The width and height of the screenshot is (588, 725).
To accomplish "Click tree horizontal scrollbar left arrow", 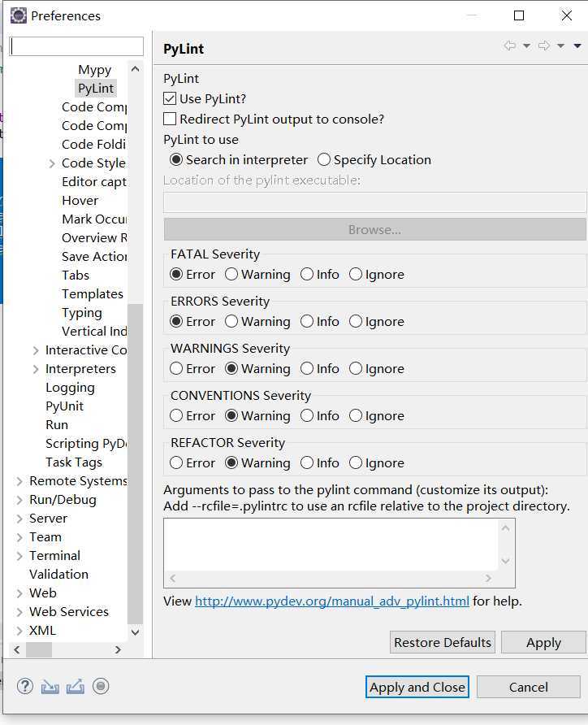I will (x=17, y=649).
